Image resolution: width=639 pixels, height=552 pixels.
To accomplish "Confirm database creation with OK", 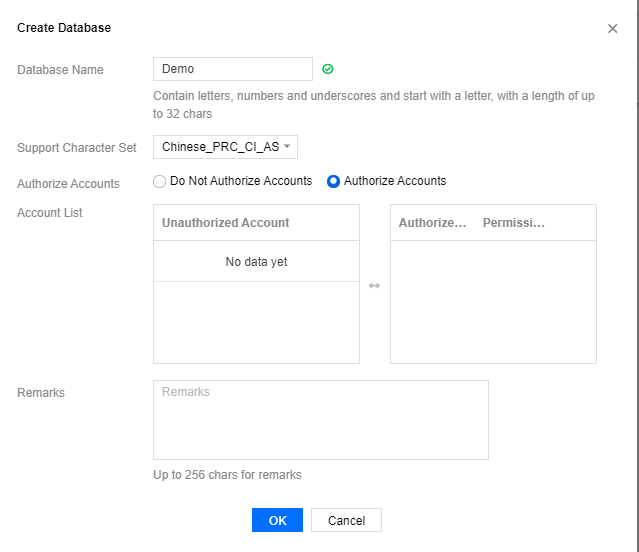I will 277,520.
